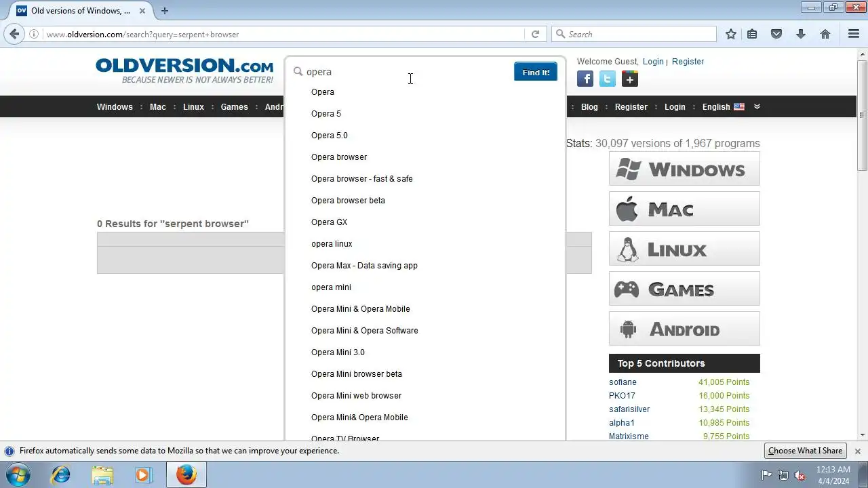Click Login in the navigation bar
The image size is (868, 488).
point(675,106)
